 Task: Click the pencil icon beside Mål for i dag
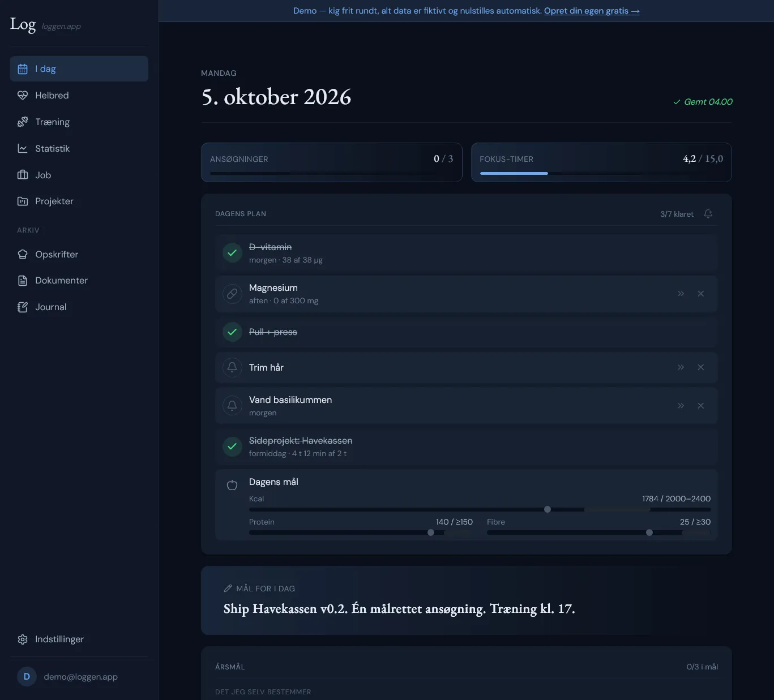point(228,589)
